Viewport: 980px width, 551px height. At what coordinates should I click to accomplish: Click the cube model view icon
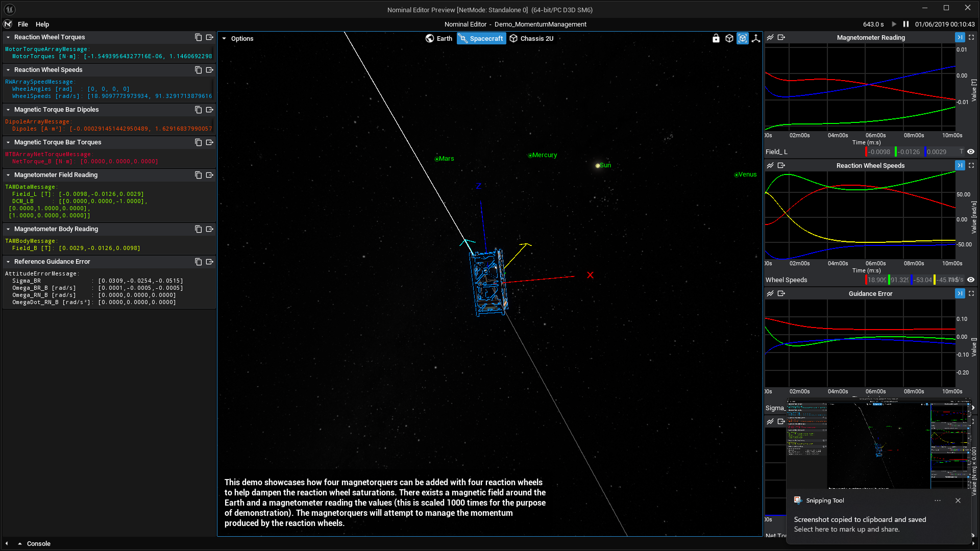[729, 38]
